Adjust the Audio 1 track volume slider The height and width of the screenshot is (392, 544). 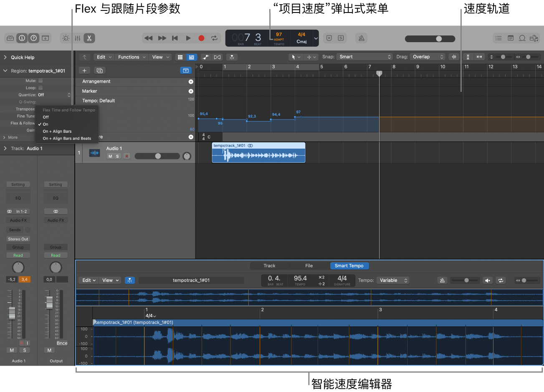(x=157, y=156)
